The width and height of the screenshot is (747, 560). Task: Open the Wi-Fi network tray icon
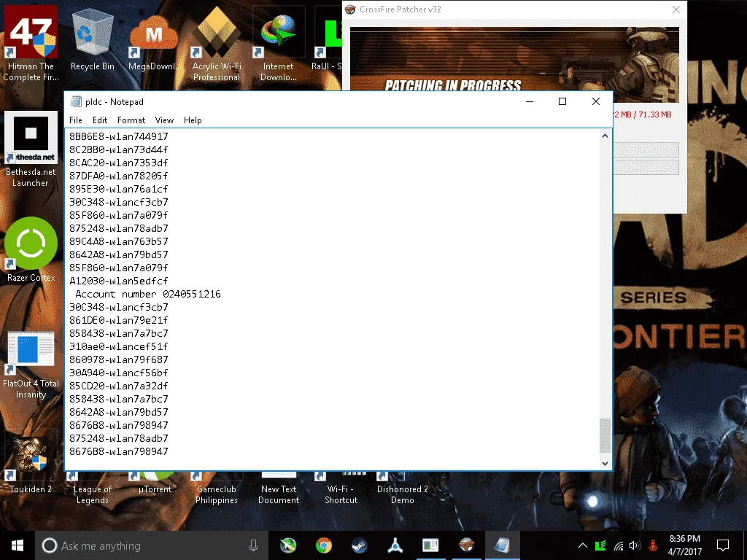619,545
